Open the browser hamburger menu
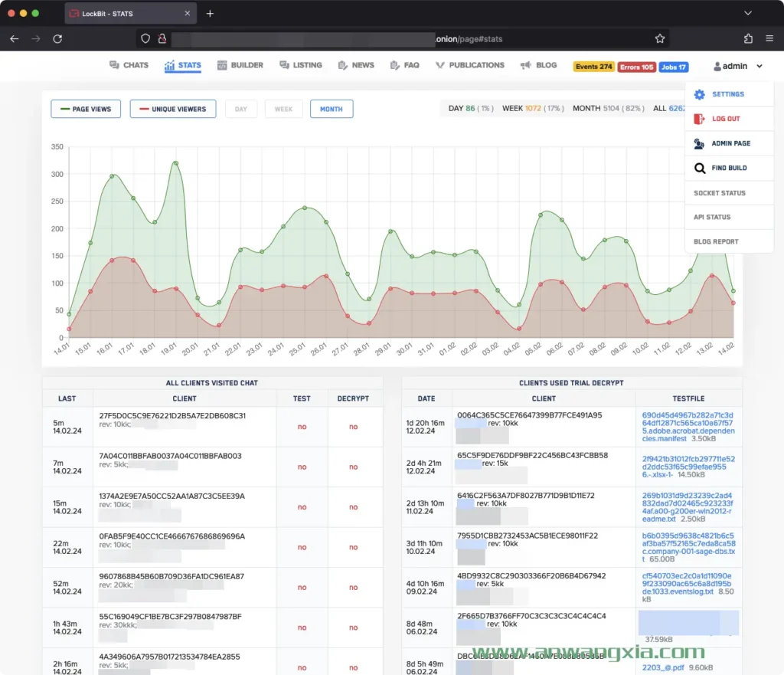The height and width of the screenshot is (675, 784). 769,38
